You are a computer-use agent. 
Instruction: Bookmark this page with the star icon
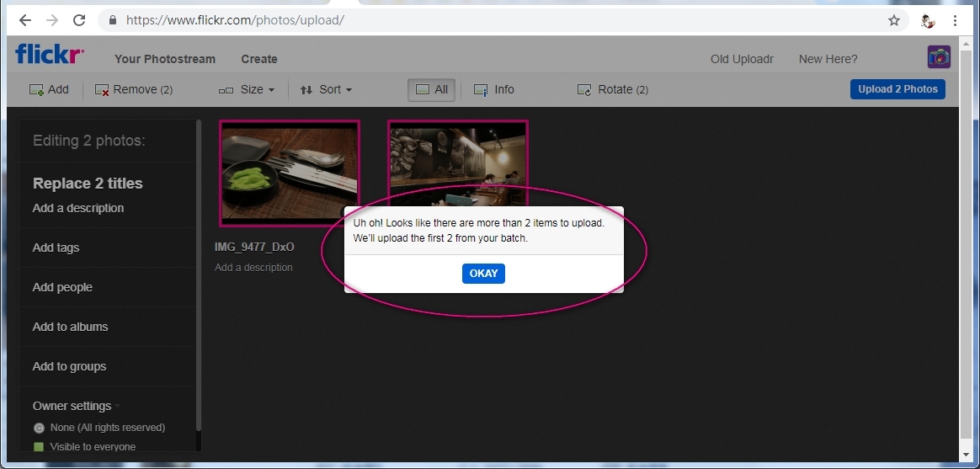coord(894,21)
